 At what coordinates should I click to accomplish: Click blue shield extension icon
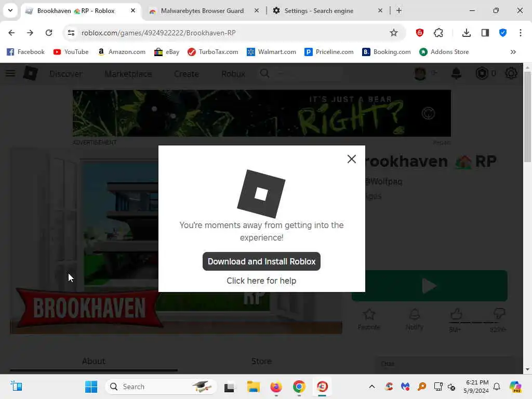coord(503,33)
